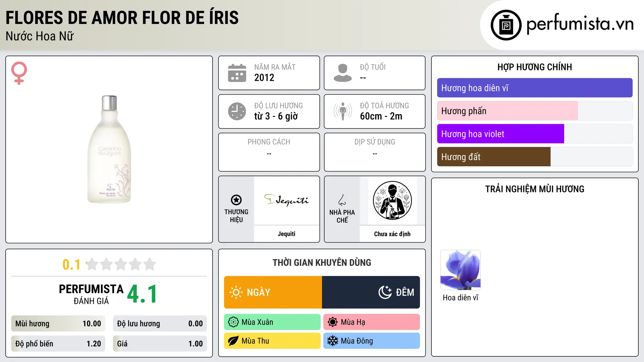The image size is (644, 362).
Task: Click the sun icon next to Ngày
Action: pos(236,292)
